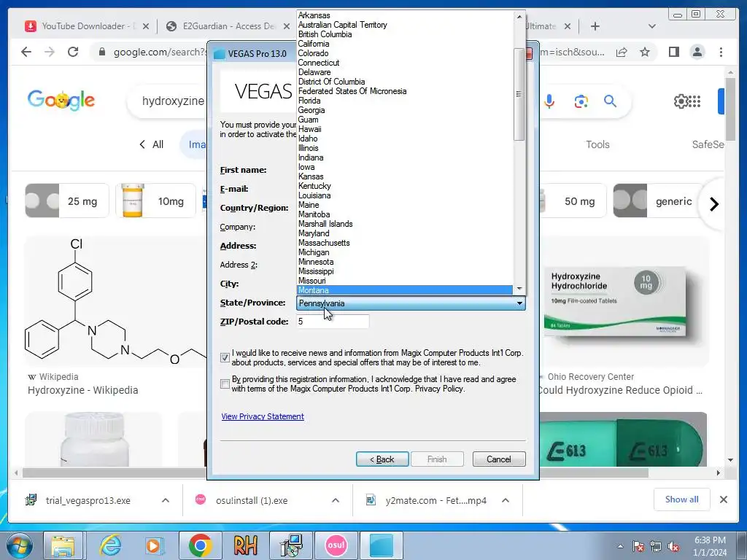Open Google quick settings gear
The width and height of the screenshot is (747, 560).
coord(681,101)
